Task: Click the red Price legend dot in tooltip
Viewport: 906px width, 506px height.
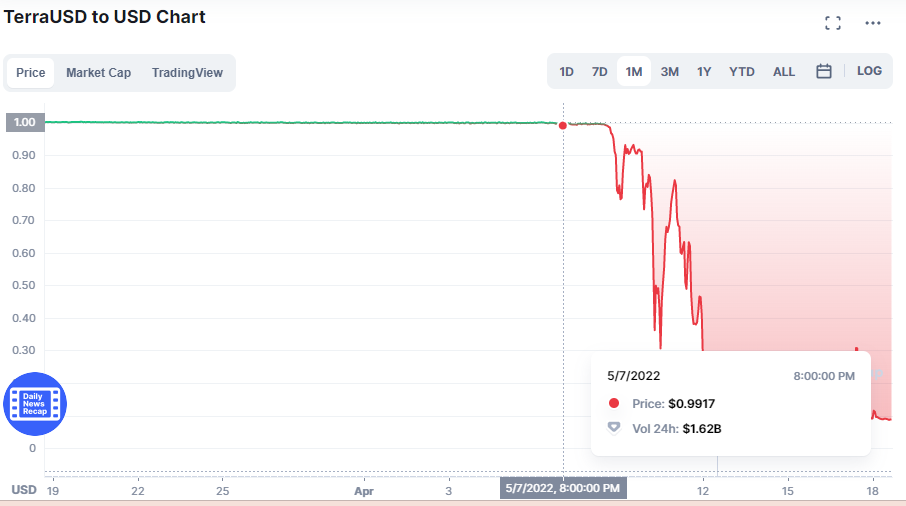Action: [614, 403]
